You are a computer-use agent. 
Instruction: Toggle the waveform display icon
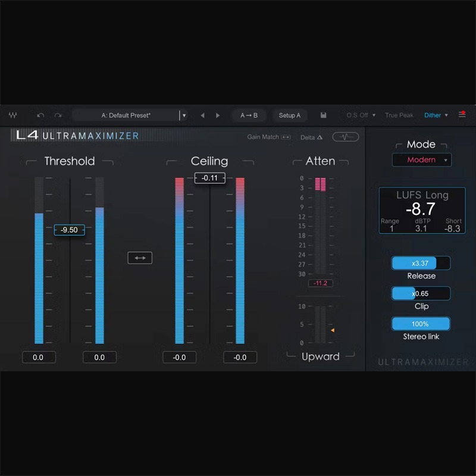tap(346, 137)
